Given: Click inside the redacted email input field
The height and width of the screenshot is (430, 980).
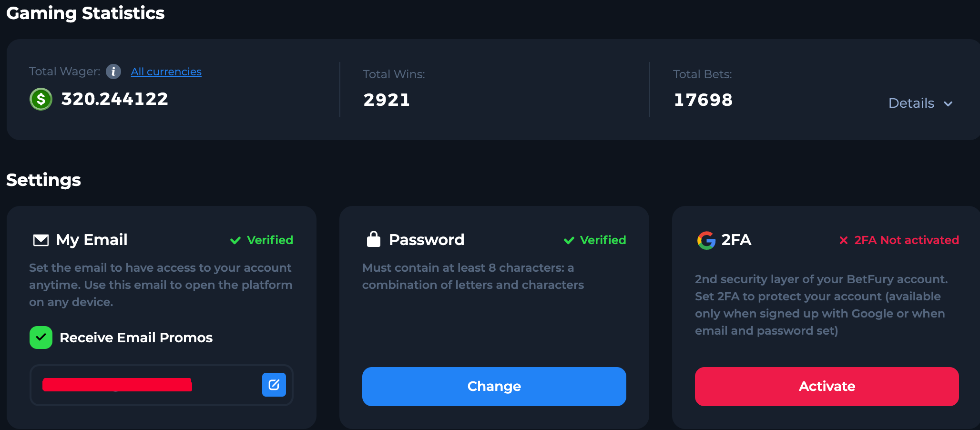Looking at the screenshot, I should (x=143, y=385).
